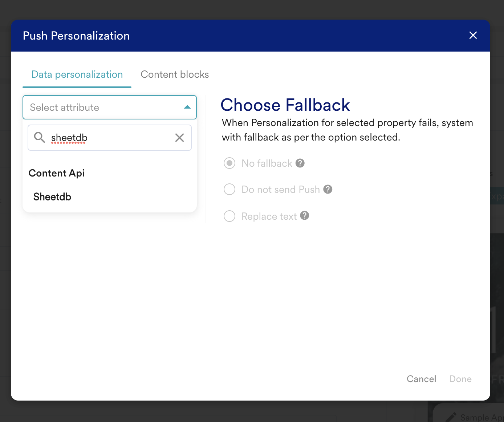Pick the Replace text fallback

click(229, 216)
